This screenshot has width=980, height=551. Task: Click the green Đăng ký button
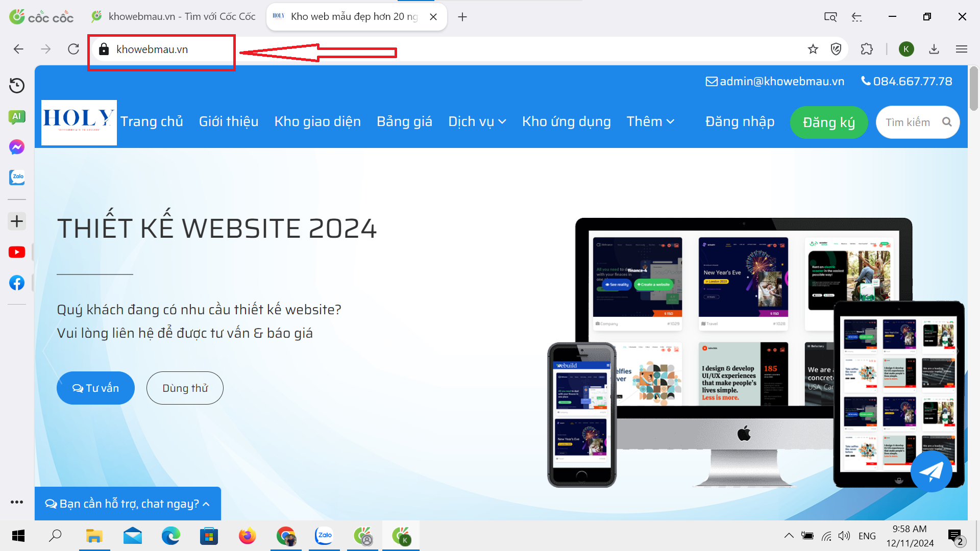coord(828,122)
